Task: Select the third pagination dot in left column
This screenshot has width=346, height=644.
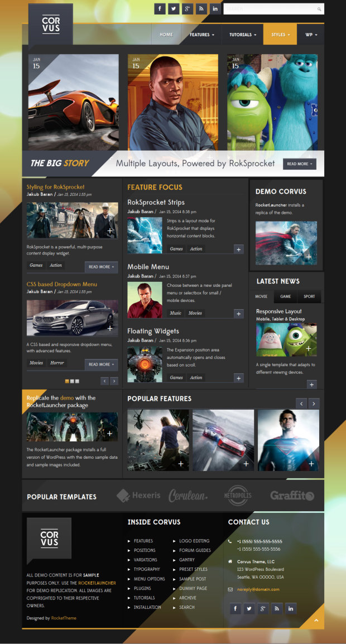Action: [77, 381]
